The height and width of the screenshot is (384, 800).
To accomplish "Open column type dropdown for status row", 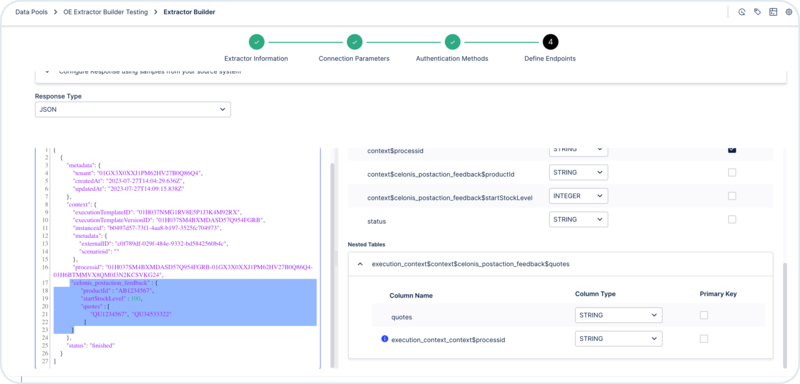I will 579,219.
